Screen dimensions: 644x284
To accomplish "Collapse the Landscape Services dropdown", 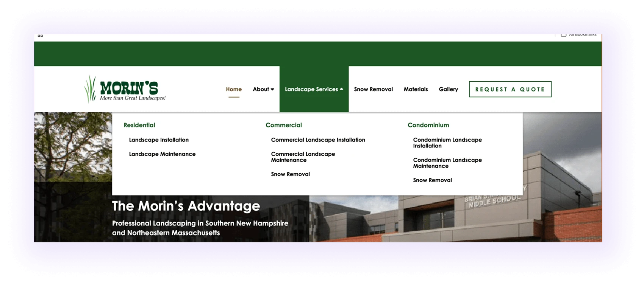I will pyautogui.click(x=314, y=89).
